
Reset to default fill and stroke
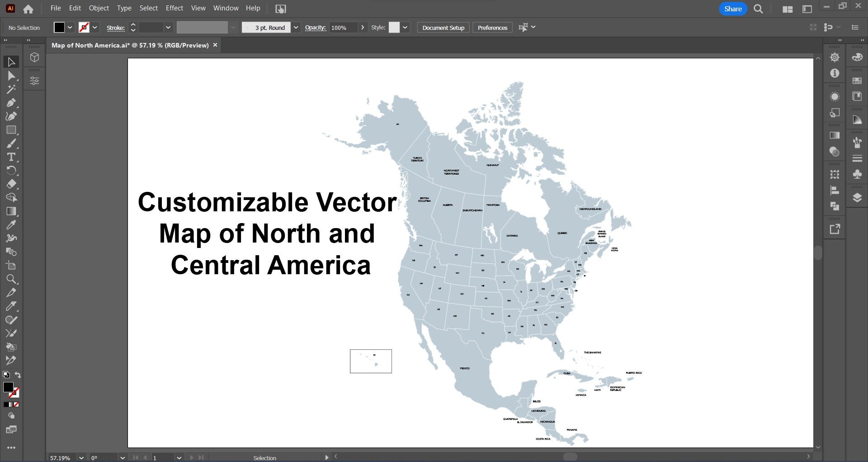pyautogui.click(x=6, y=375)
